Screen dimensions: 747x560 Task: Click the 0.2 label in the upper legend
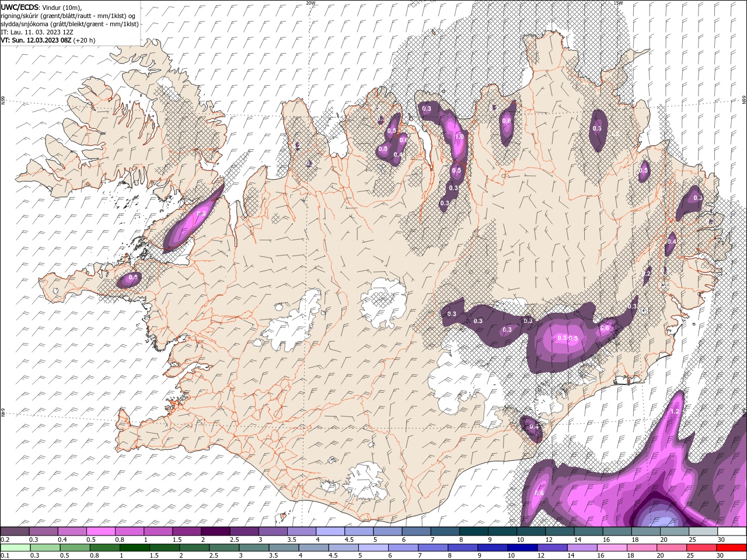pyautogui.click(x=5, y=540)
